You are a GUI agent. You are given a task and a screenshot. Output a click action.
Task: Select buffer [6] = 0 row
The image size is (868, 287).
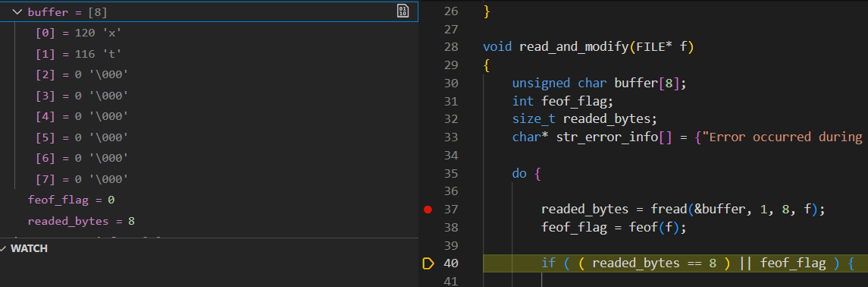tap(208, 159)
